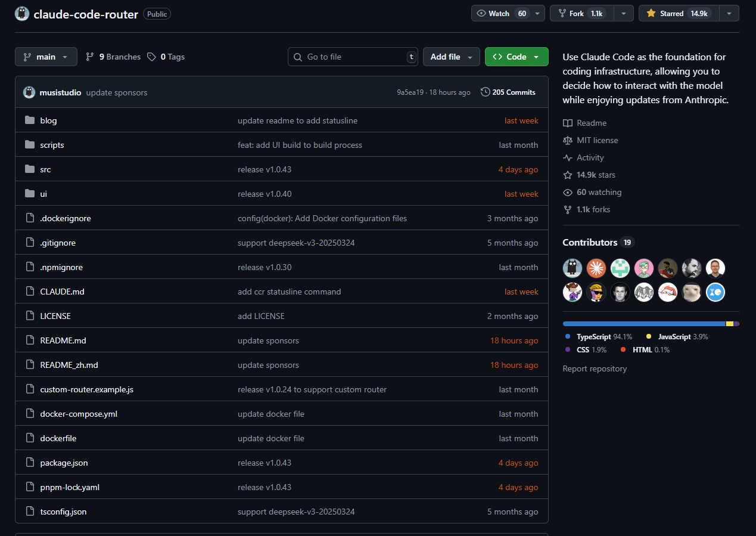
Task: Click the JavaScript 3.9% language entry
Action: click(677, 337)
